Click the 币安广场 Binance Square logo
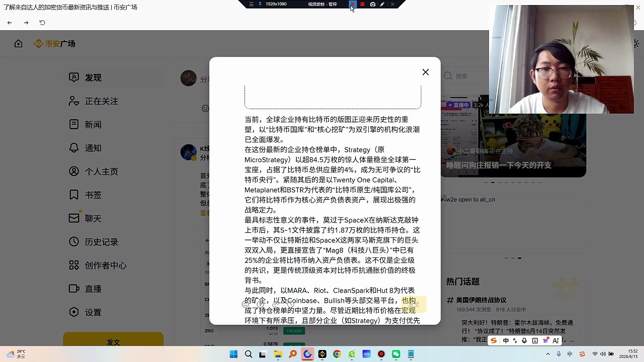The width and height of the screenshot is (644, 362). [54, 44]
